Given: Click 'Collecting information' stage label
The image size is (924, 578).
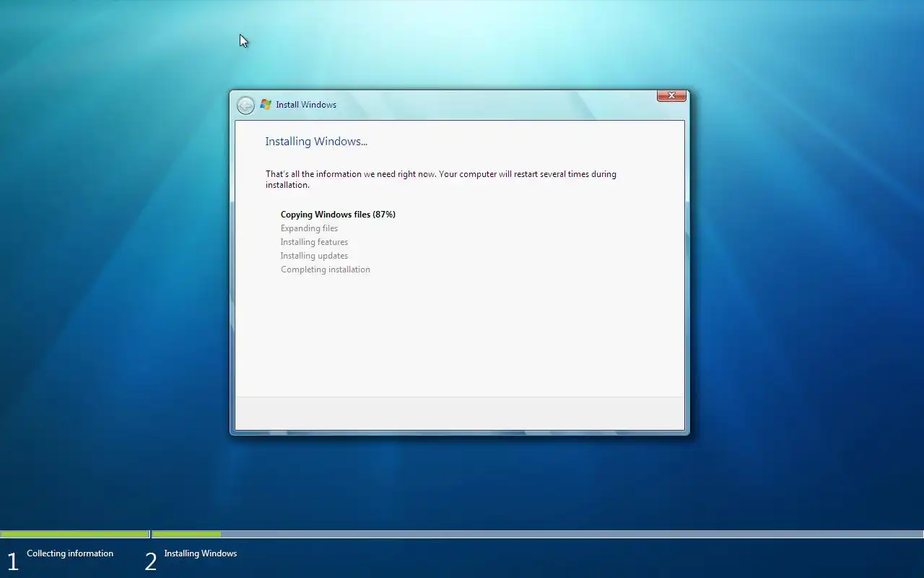Looking at the screenshot, I should coord(70,553).
